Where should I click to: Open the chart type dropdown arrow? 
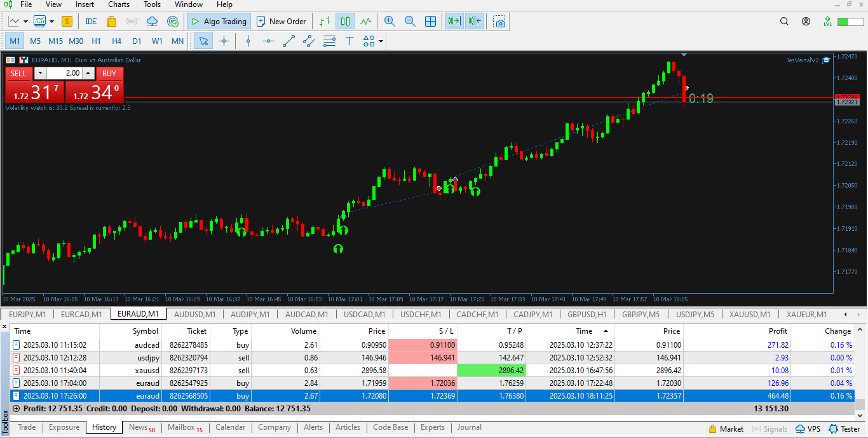click(51, 21)
